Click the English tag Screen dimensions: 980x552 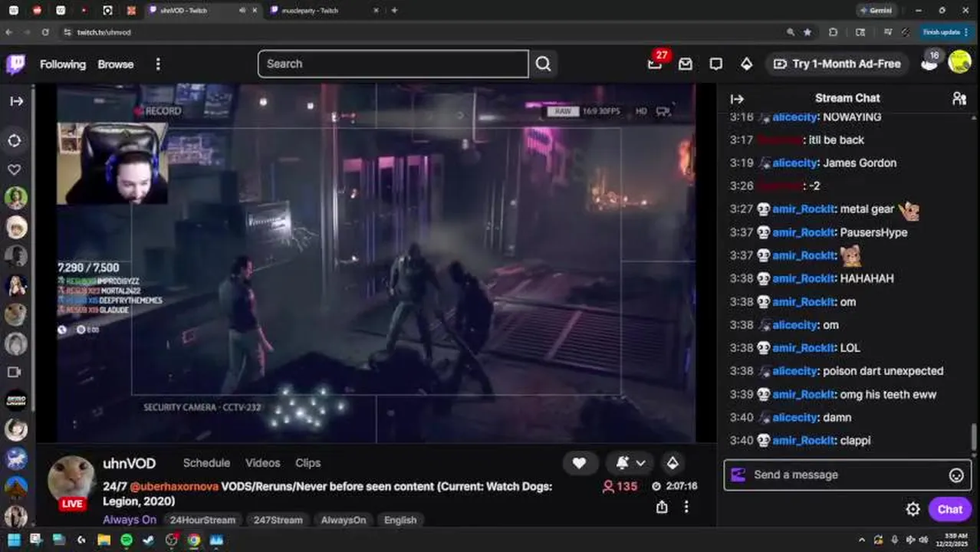point(400,520)
